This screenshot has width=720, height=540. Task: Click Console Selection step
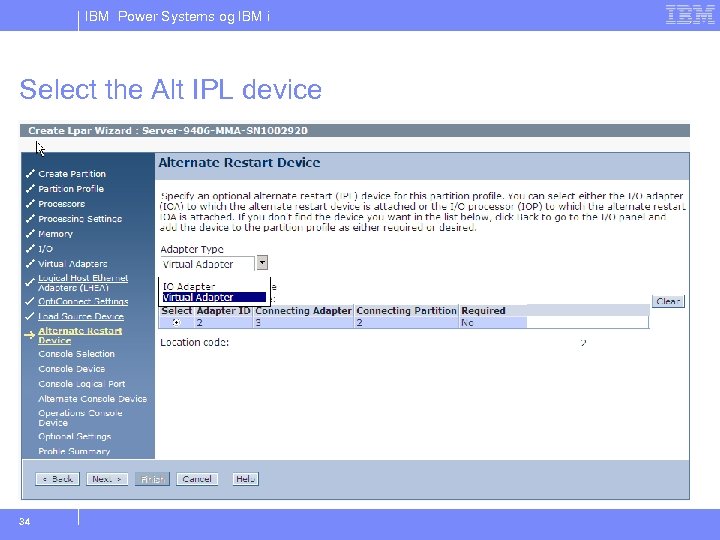[77, 354]
